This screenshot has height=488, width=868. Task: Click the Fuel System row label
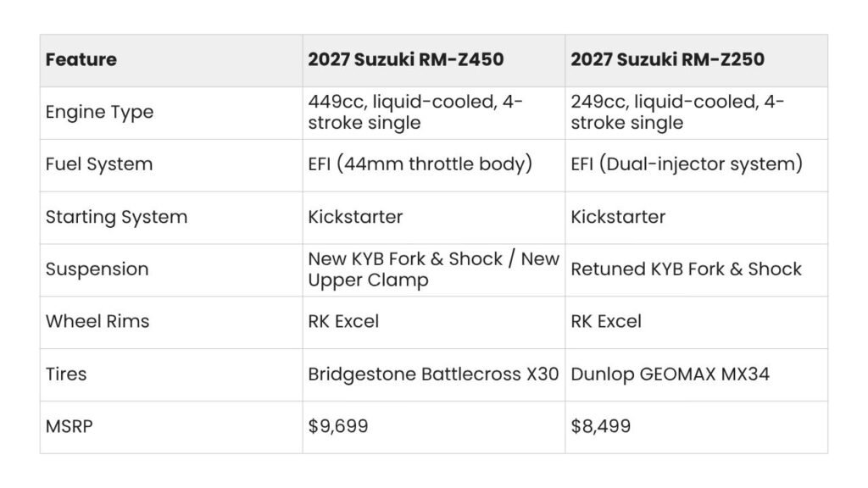(99, 164)
